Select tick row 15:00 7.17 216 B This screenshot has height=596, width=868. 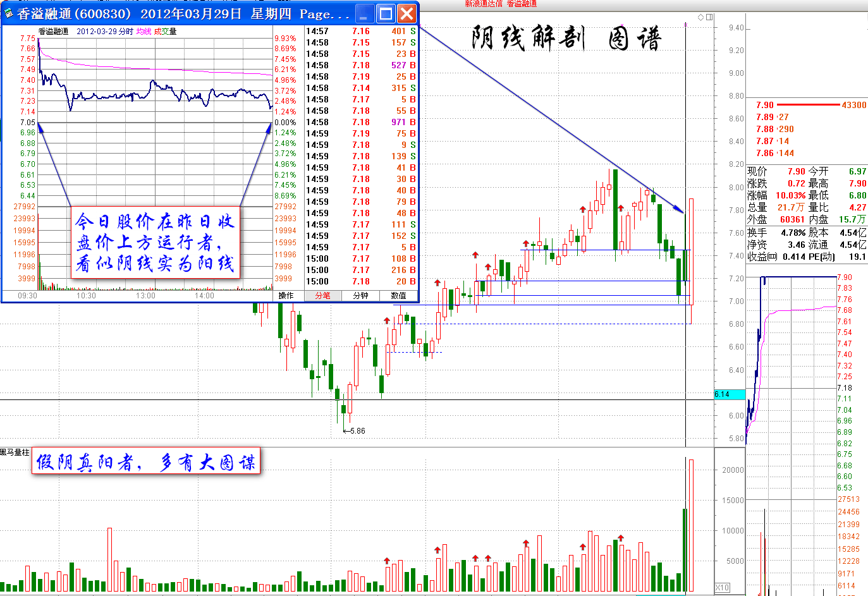tap(361, 270)
